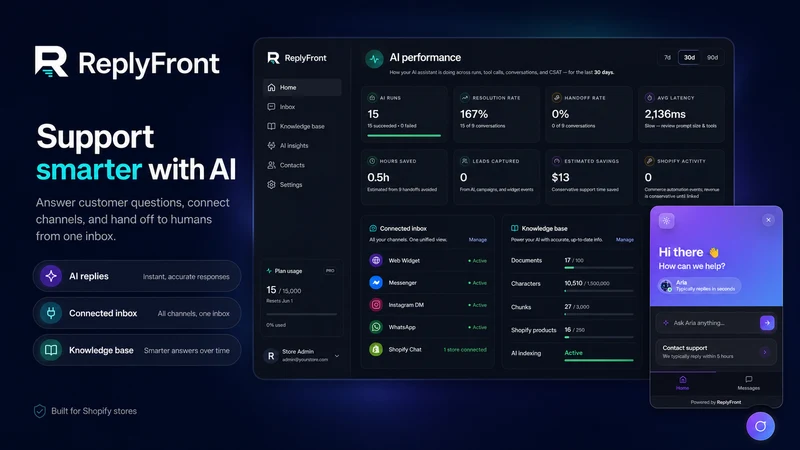The image size is (800, 450).
Task: Click the Resolution Rate card icon
Action: 464,97
